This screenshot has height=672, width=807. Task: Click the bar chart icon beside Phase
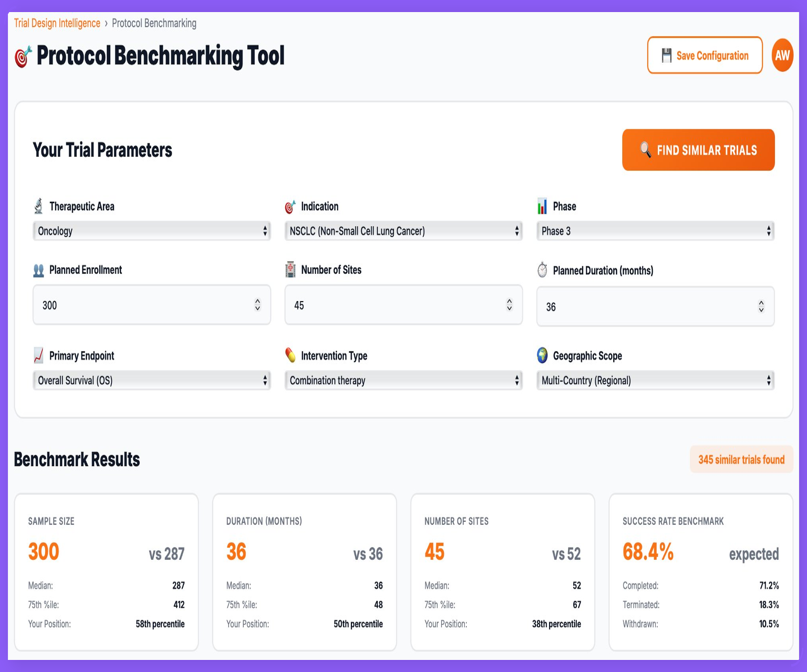point(542,206)
